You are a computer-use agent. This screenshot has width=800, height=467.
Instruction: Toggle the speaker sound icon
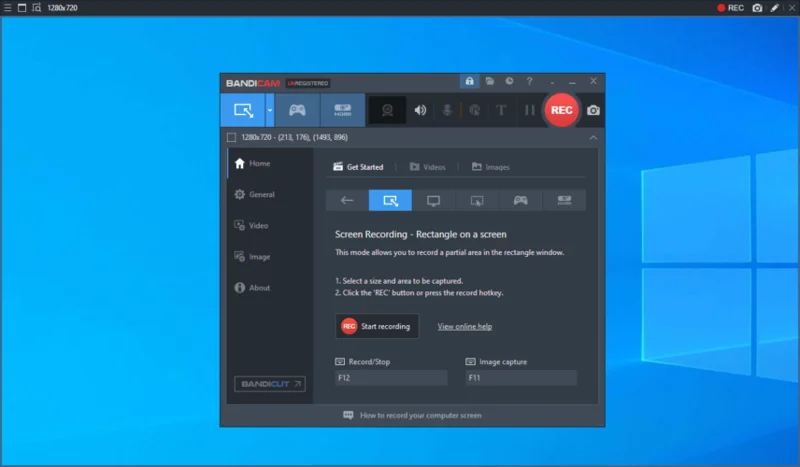tap(420, 110)
